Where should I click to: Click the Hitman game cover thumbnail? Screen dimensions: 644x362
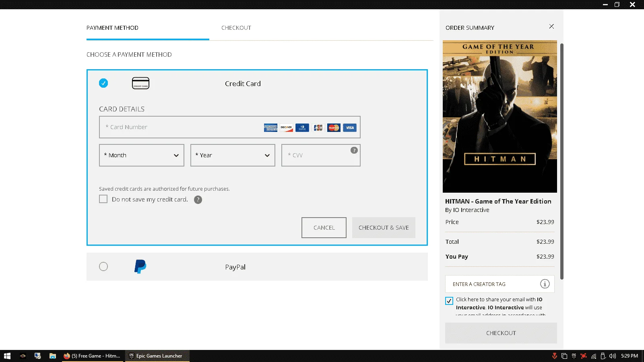[x=500, y=116]
